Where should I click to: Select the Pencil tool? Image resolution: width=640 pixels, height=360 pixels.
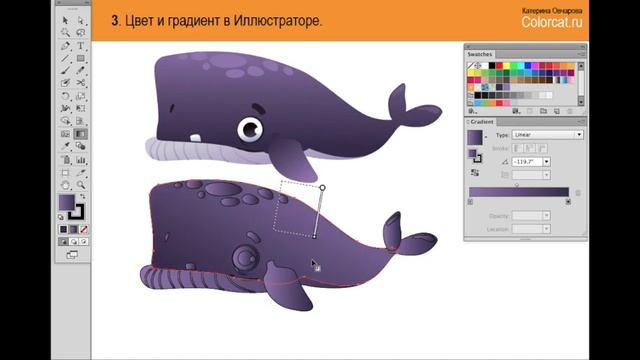tap(81, 71)
